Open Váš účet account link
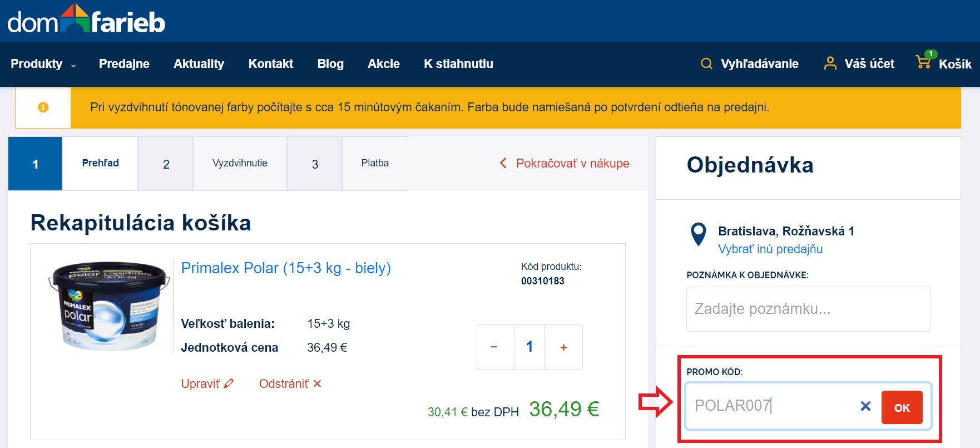 pyautogui.click(x=869, y=64)
